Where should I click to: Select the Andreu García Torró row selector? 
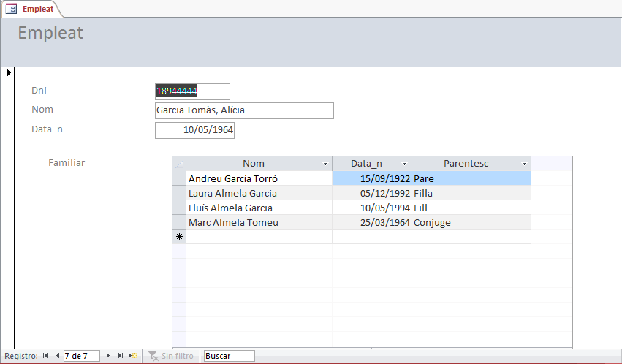click(179, 178)
